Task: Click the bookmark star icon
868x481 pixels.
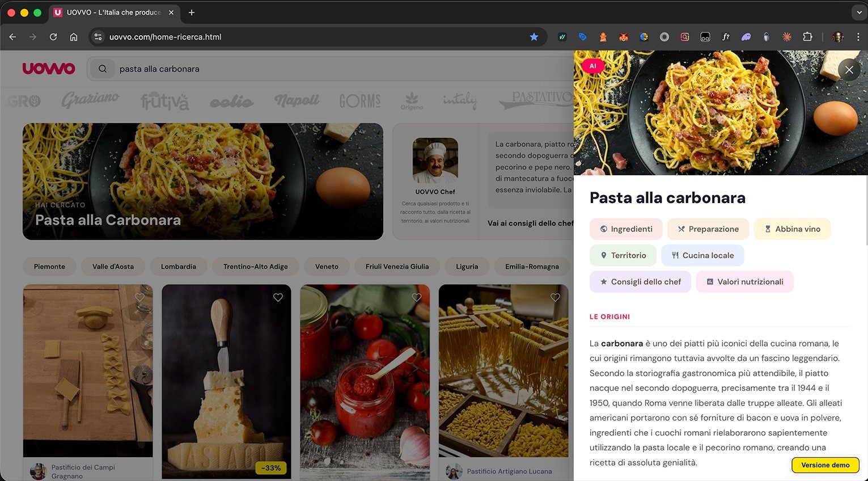Action: [533, 37]
